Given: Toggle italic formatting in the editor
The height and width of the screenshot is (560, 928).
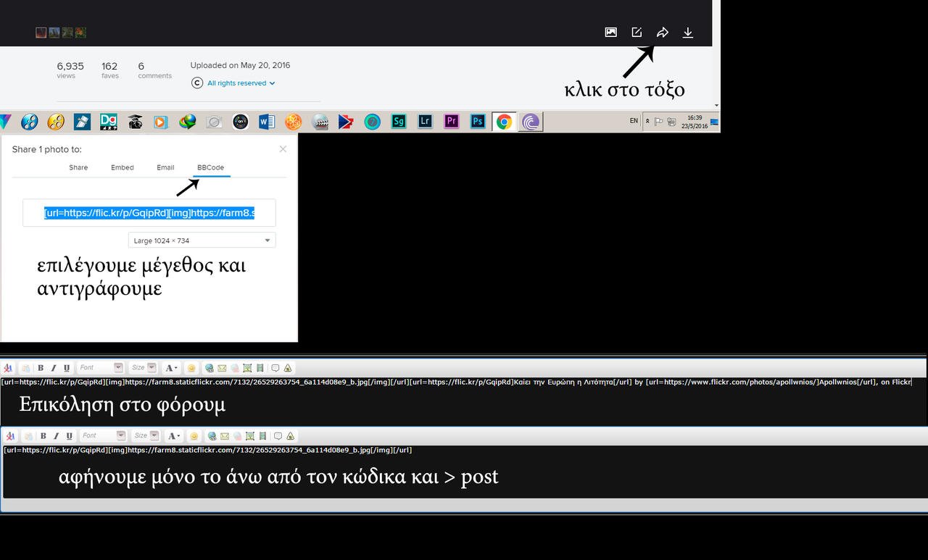Looking at the screenshot, I should click(53, 367).
